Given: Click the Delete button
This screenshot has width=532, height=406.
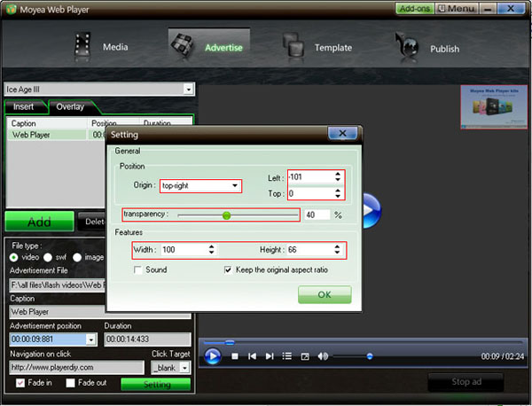Looking at the screenshot, I should [91, 222].
